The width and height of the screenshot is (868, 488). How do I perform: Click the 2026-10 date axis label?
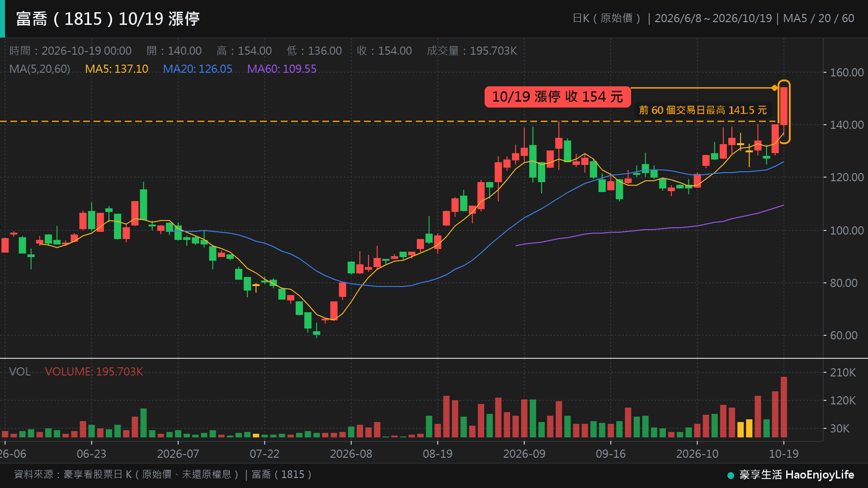[x=697, y=454]
